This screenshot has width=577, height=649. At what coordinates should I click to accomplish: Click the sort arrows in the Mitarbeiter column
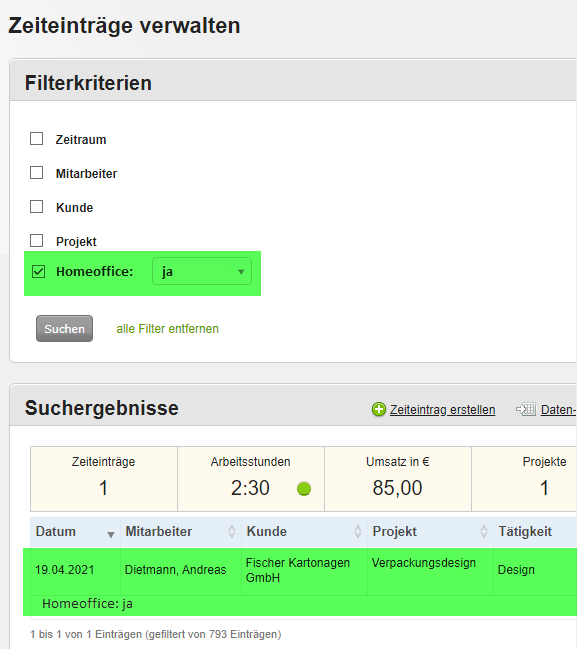point(232,531)
